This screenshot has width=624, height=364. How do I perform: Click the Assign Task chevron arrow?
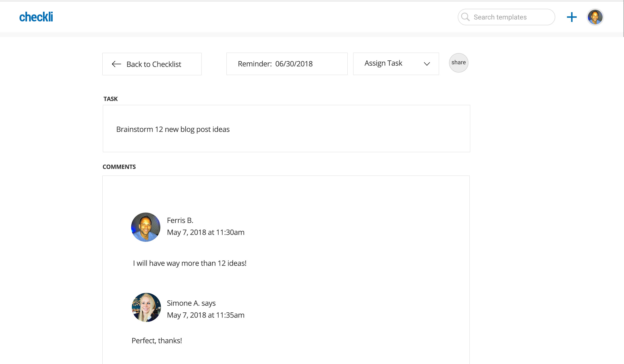pyautogui.click(x=427, y=64)
